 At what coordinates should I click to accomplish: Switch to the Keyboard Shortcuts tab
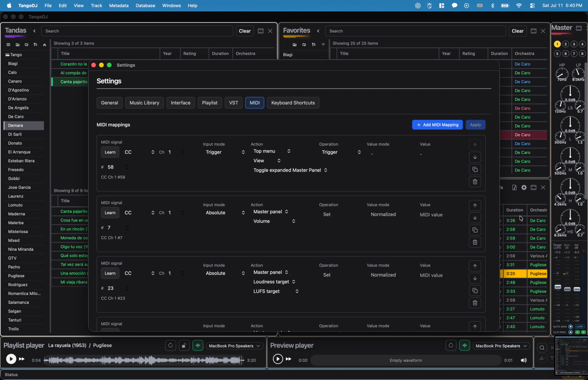click(293, 103)
